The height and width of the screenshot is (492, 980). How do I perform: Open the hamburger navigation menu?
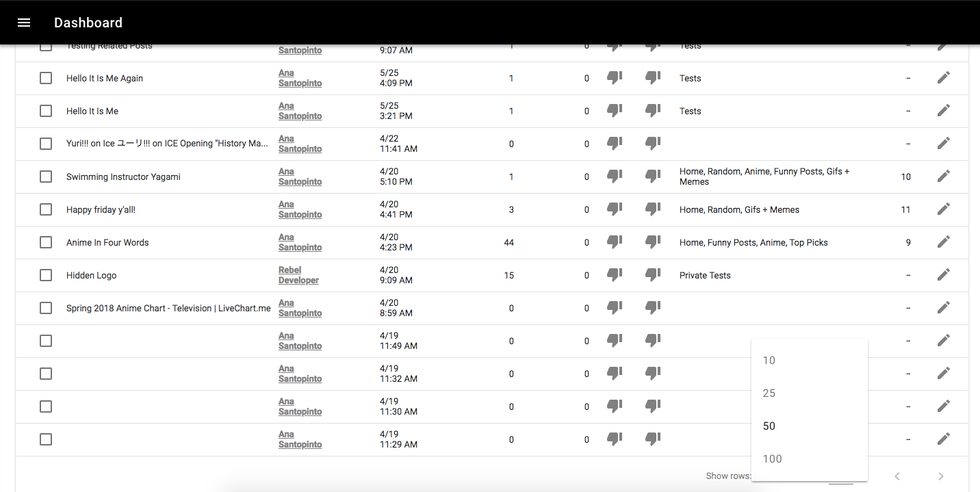point(24,23)
